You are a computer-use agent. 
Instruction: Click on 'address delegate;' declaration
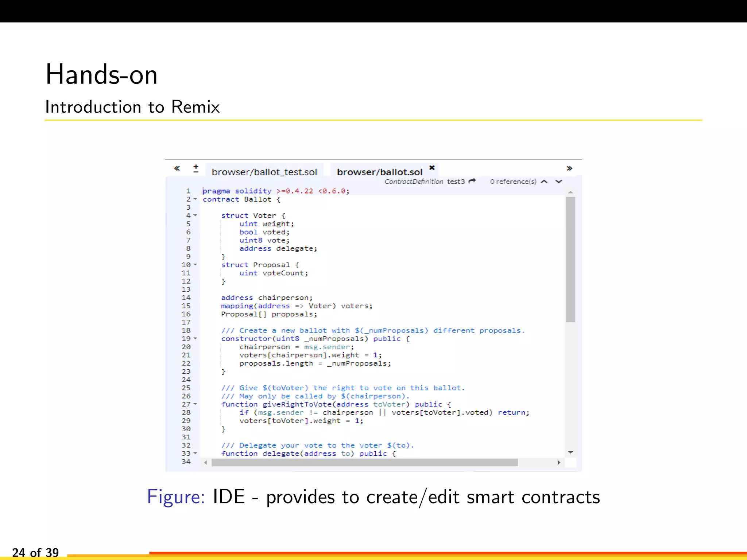pos(278,249)
